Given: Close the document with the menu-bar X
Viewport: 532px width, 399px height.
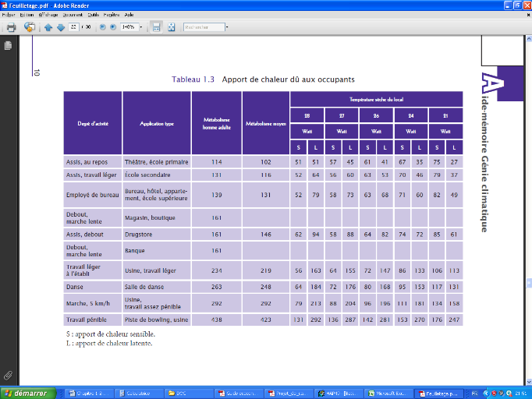Looking at the screenshot, I should (528, 15).
